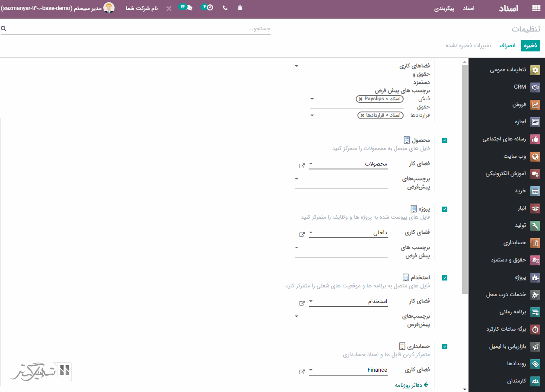Click company building icon next to استخدام
This screenshot has height=392, width=545.
(405, 277)
